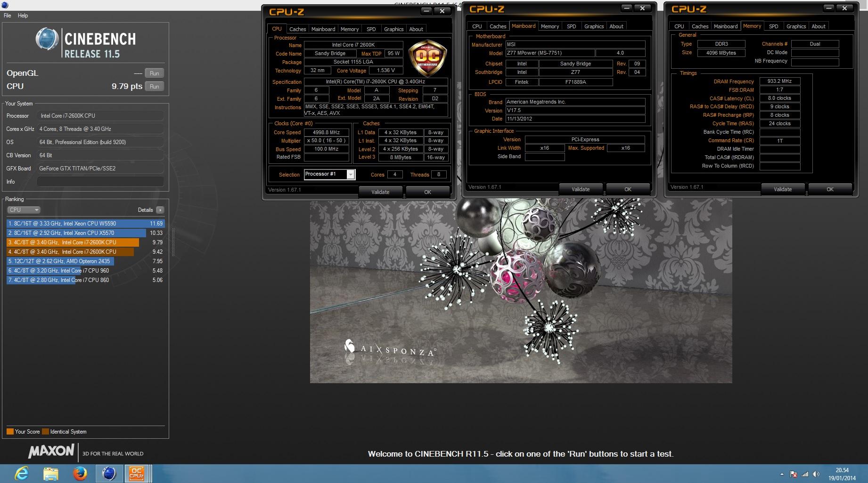The width and height of the screenshot is (868, 483).
Task: Open SPD tab in Mainboard CPU-Z window
Action: coord(572,26)
